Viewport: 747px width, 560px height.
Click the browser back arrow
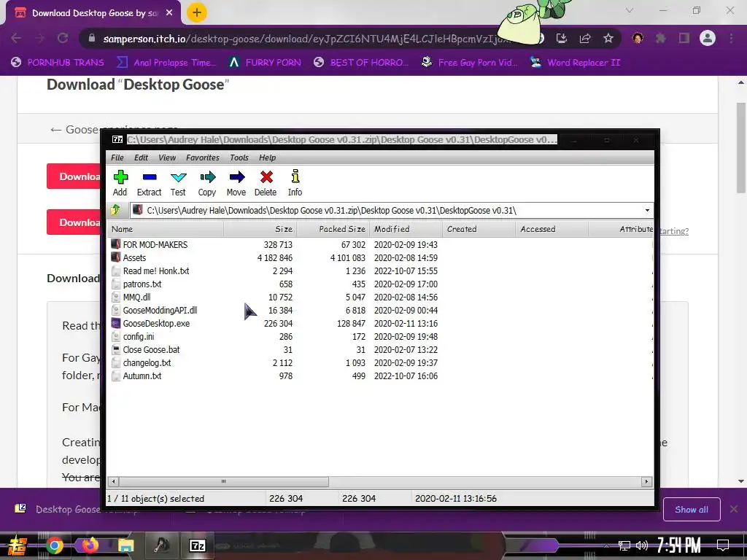[x=16, y=38]
